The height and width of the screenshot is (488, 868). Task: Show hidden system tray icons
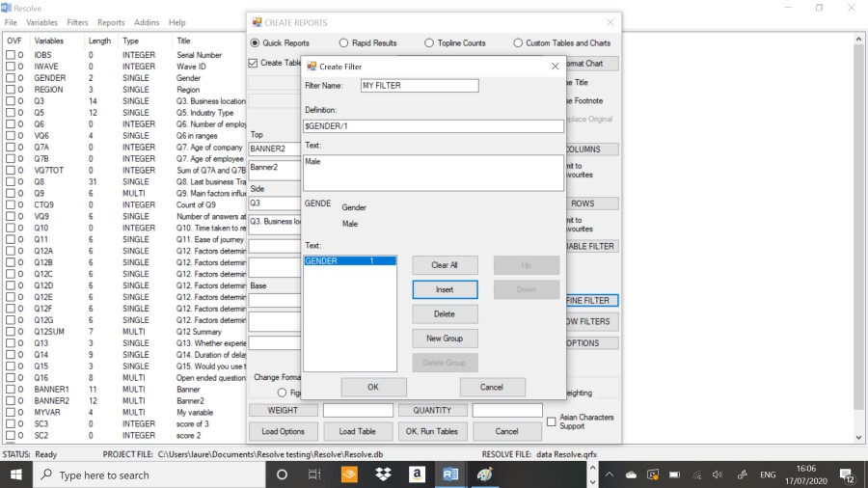point(609,474)
